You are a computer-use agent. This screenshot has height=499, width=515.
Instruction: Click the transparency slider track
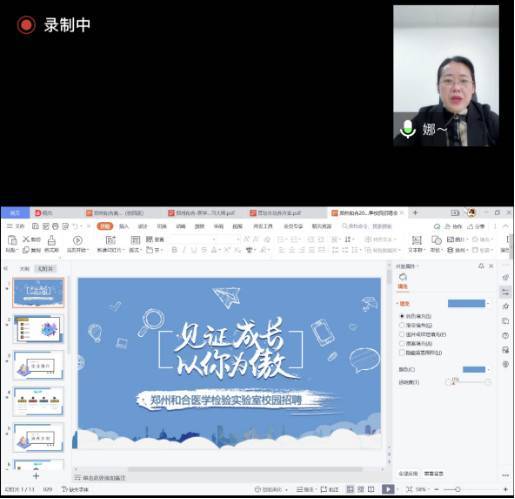(470, 382)
